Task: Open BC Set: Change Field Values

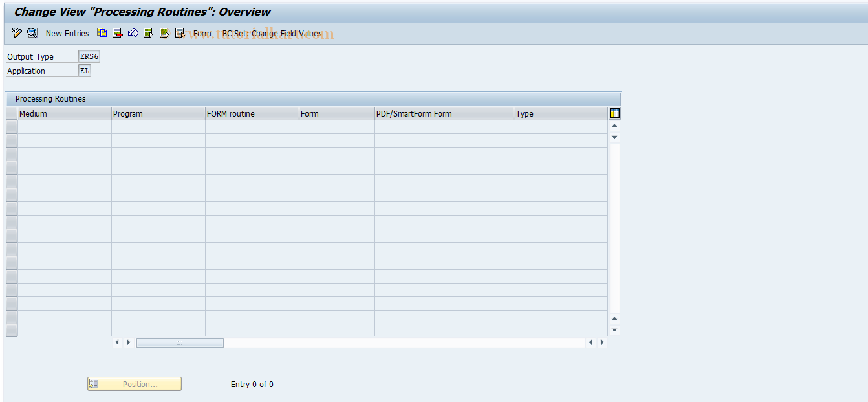Action: pyautogui.click(x=272, y=34)
